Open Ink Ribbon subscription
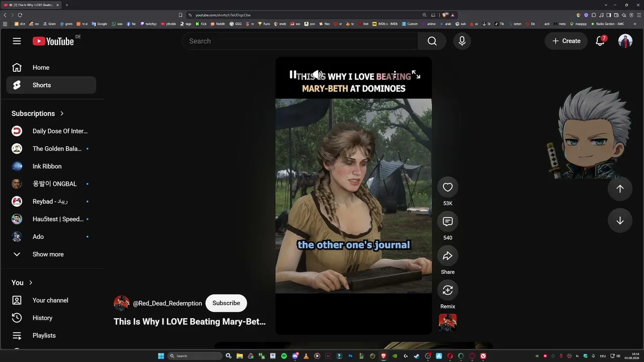This screenshot has height=362, width=644. click(51, 166)
